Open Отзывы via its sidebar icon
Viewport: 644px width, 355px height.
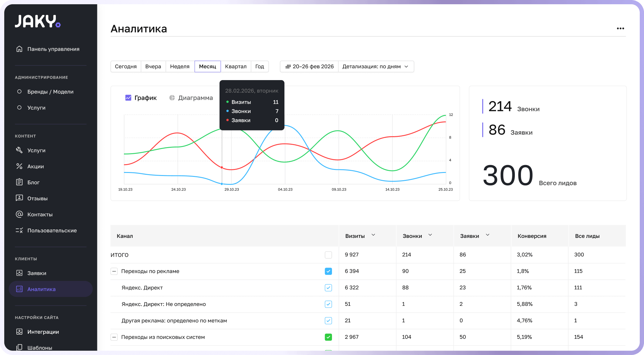19,198
